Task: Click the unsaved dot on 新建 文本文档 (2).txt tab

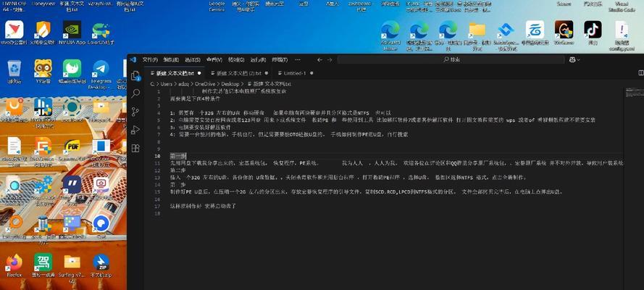Action: (267, 73)
